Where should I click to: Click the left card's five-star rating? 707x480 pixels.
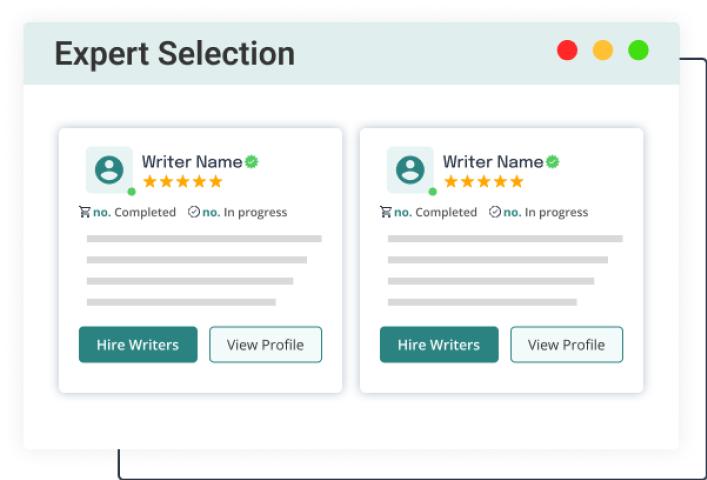pos(182,182)
